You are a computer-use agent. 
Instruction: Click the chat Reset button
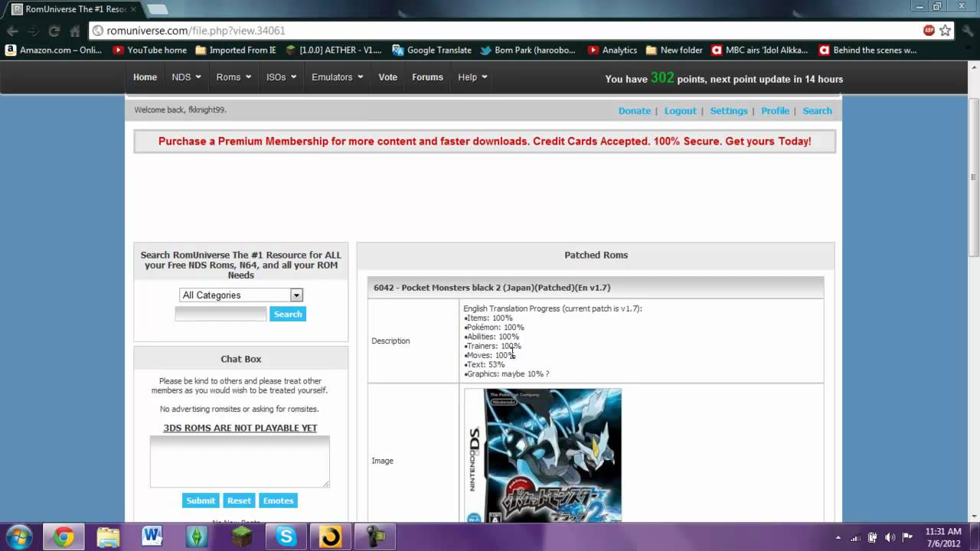point(239,500)
